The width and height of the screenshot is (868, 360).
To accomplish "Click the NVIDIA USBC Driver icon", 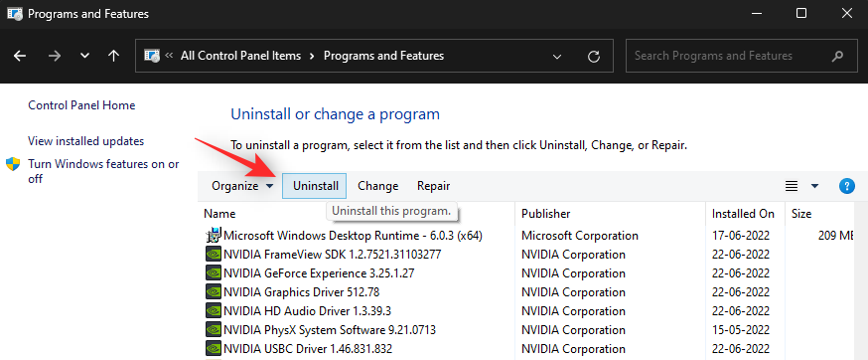I will [x=214, y=349].
